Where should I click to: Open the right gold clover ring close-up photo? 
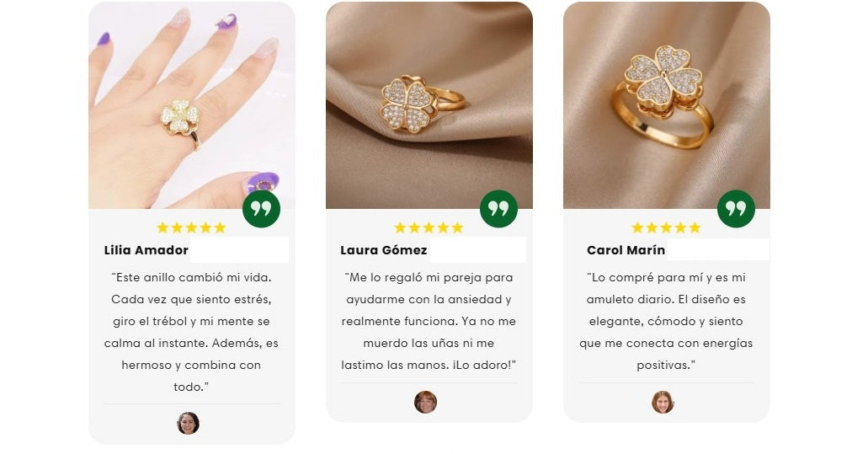(x=667, y=105)
